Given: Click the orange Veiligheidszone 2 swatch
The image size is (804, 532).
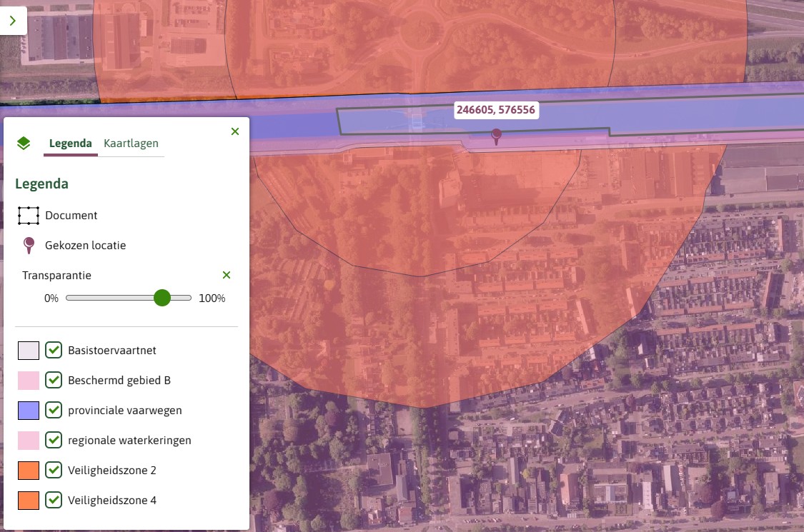Looking at the screenshot, I should (29, 471).
